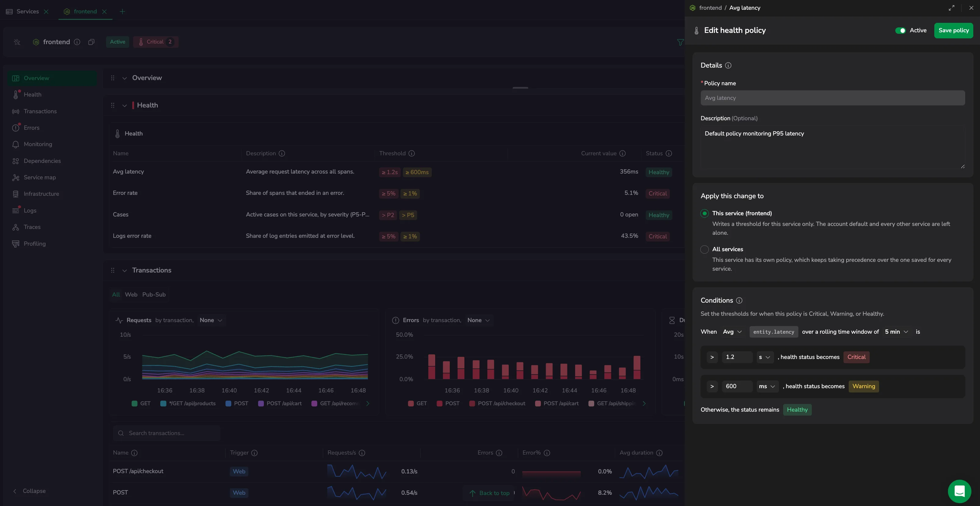Click the unpin icon beside frontend
Viewport: 980px width, 506px height.
click(17, 42)
